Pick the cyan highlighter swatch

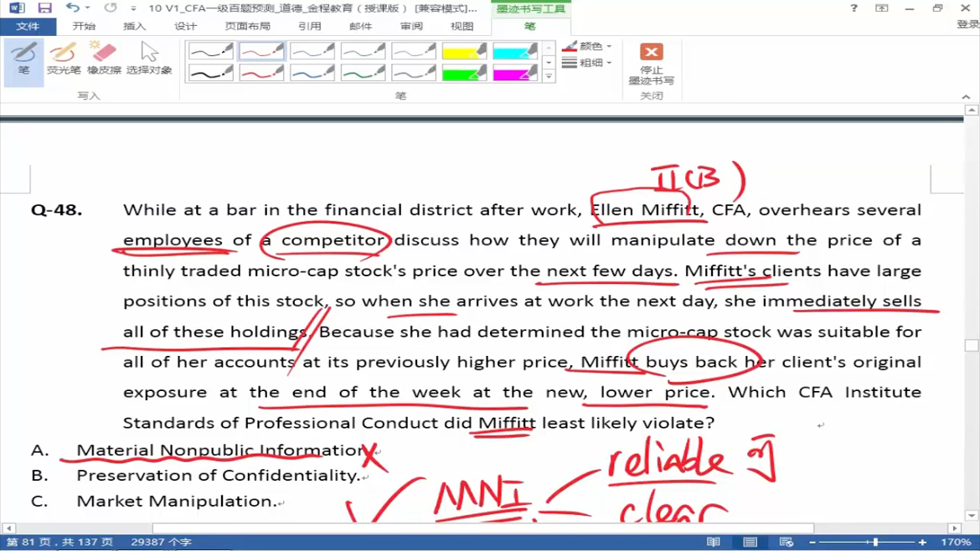pyautogui.click(x=514, y=50)
